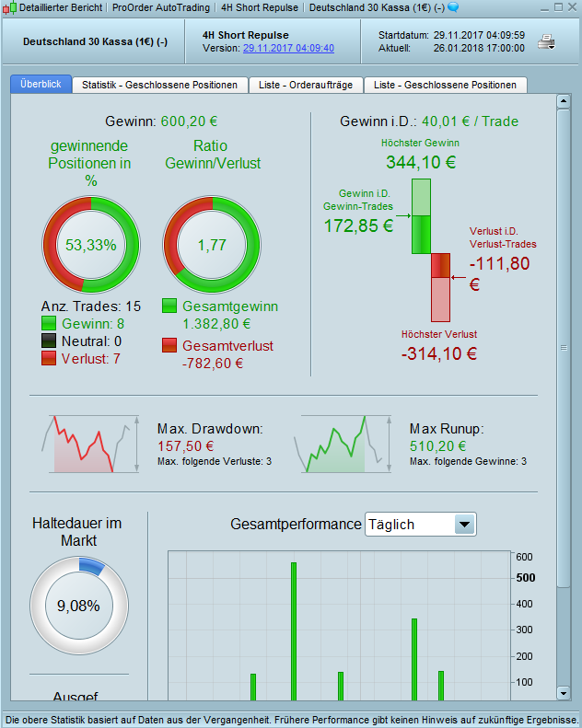The image size is (582, 728).
Task: Open version link 29.11.2017 04:09:40
Action: tap(288, 48)
